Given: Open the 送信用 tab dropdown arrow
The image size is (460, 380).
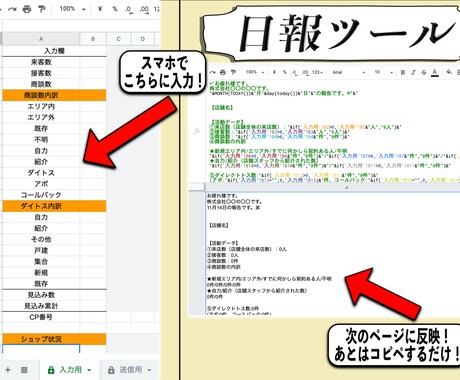Looking at the screenshot, I should coord(149,370).
